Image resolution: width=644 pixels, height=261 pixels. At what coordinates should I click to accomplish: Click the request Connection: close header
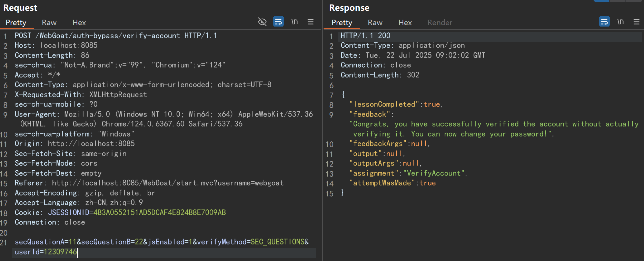click(50, 222)
